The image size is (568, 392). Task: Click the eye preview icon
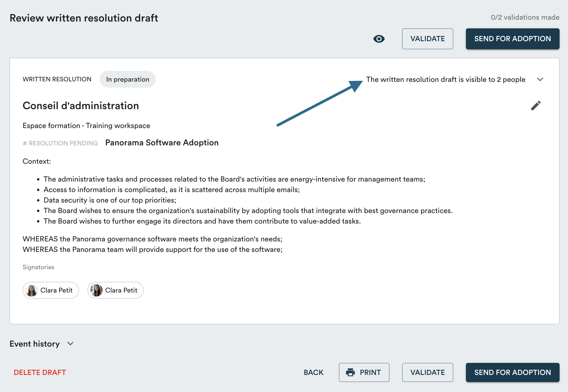tap(379, 39)
